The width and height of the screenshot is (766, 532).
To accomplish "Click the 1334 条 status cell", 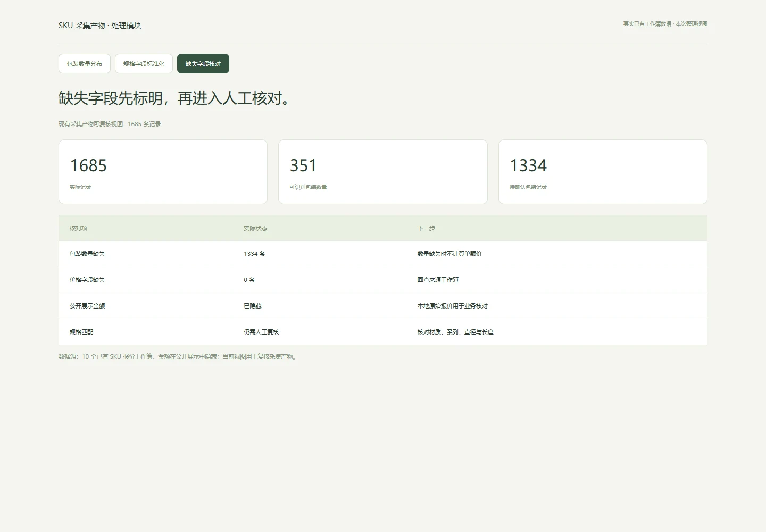I will [x=255, y=254].
